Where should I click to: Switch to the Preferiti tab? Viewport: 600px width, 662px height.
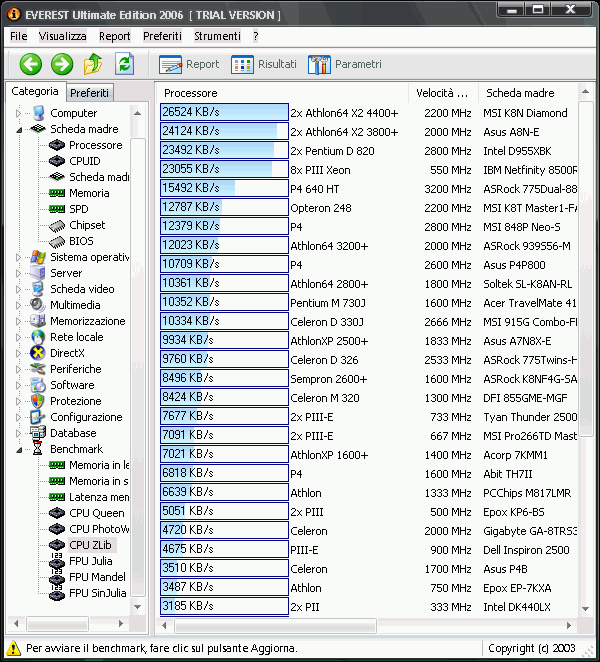pyautogui.click(x=90, y=93)
